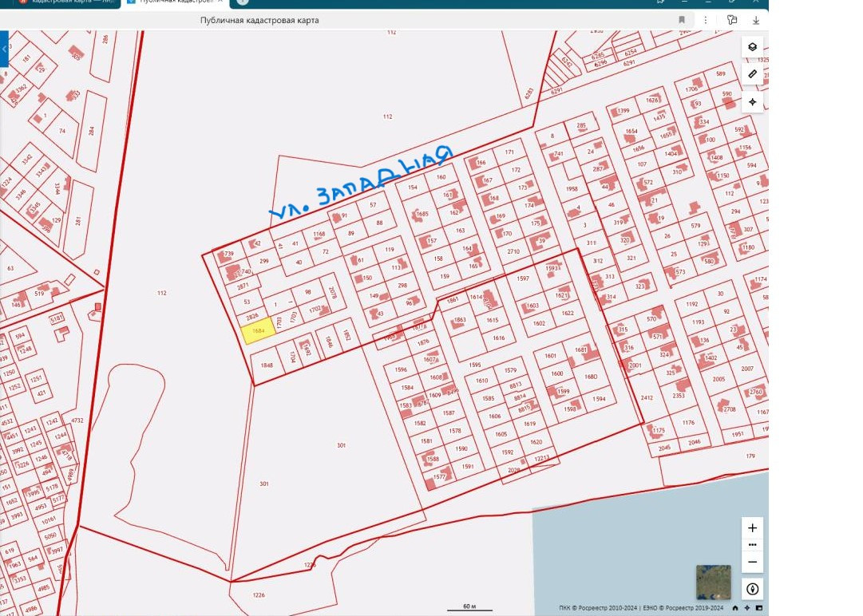Image resolution: width=863 pixels, height=616 pixels.
Task: Select parcel 1192 on the map
Action: click(692, 304)
